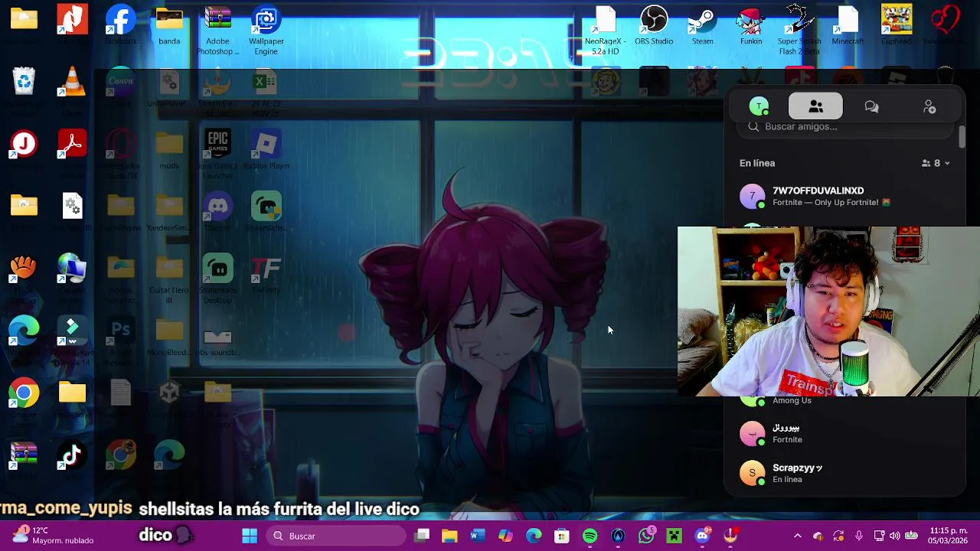Launch VLC media player shortcut

72,83
